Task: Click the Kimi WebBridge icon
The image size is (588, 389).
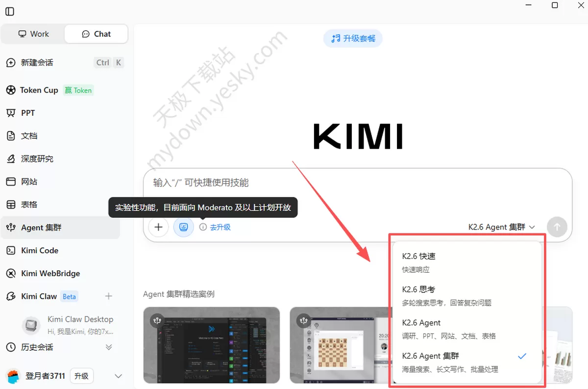Action: click(x=11, y=273)
